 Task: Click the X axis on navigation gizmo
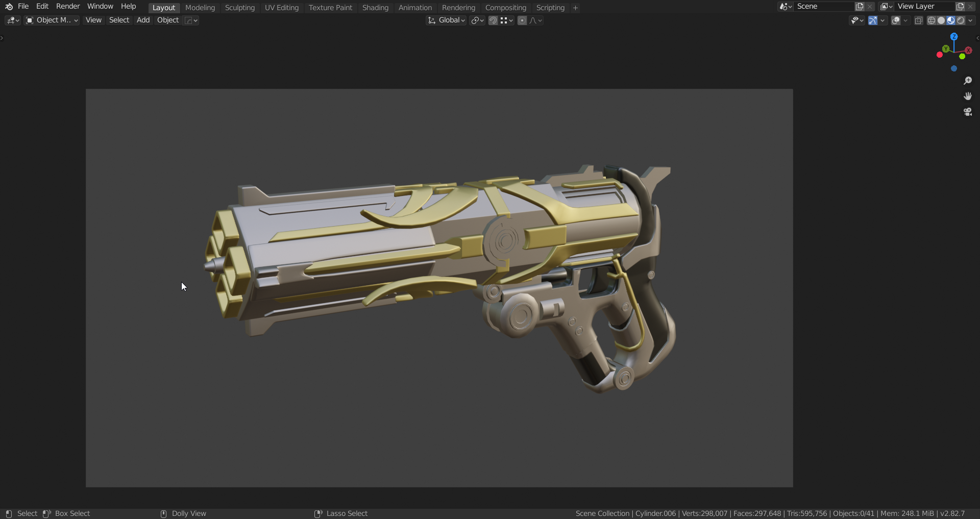point(968,51)
